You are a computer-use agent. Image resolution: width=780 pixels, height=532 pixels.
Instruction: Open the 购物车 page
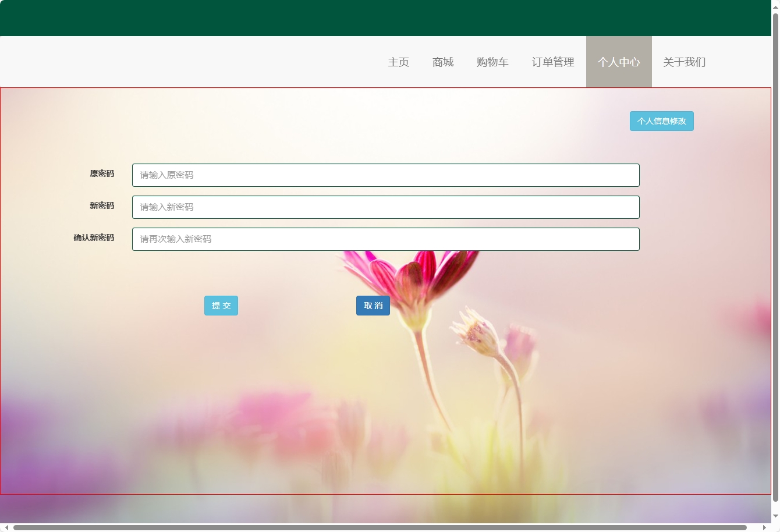click(x=492, y=62)
